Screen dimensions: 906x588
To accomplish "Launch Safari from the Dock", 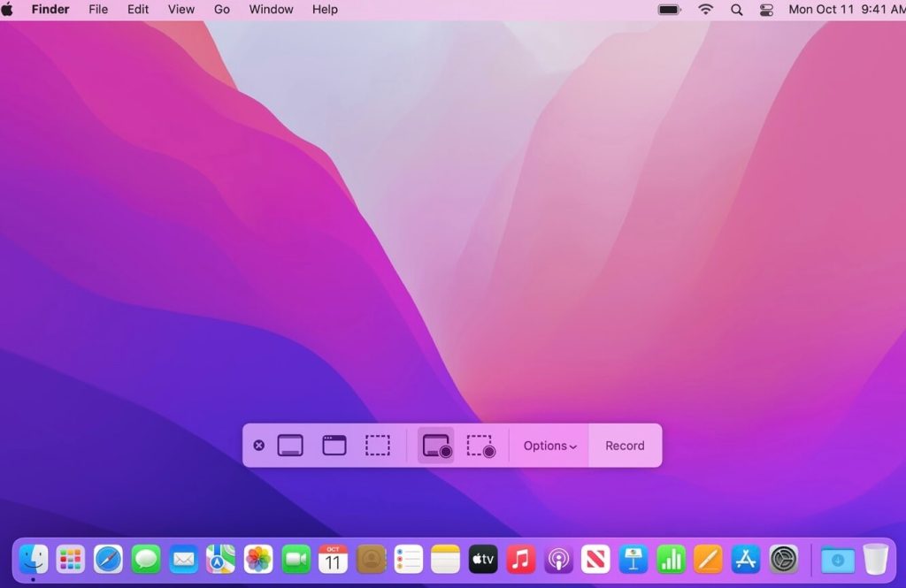I will 108,559.
